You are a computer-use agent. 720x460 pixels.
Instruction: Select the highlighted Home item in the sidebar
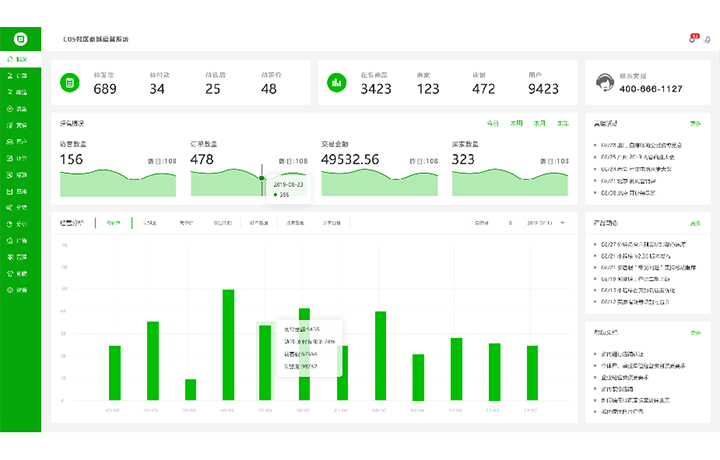tap(20, 60)
